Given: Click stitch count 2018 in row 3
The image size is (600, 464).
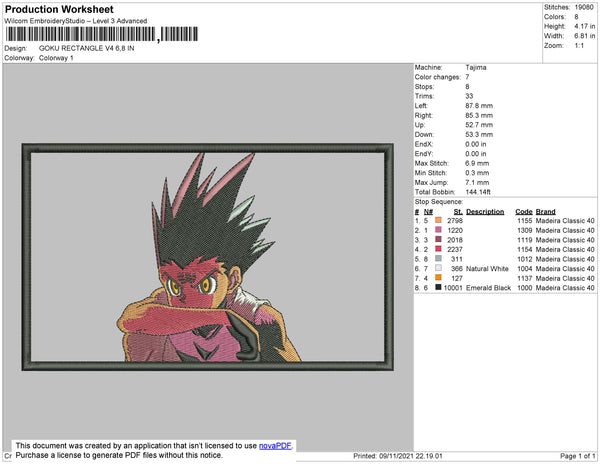Looking at the screenshot, I should click(x=455, y=240).
